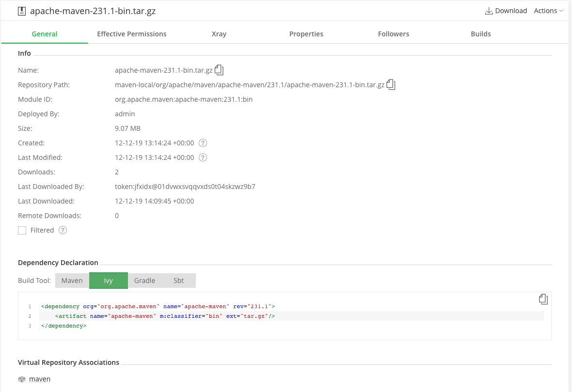Click the opening dependency tag on line 1

coord(158,306)
